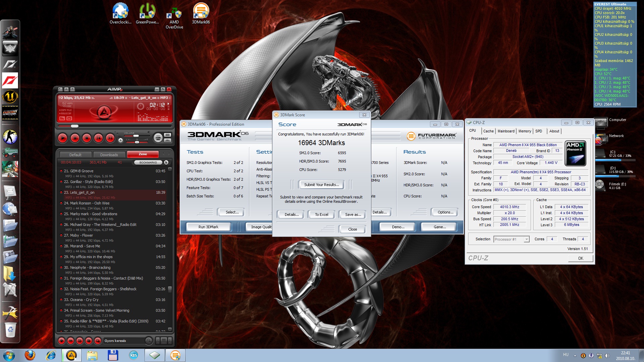644x362 pixels.
Task: Stop playback in AIMP player
Action: coord(87,138)
